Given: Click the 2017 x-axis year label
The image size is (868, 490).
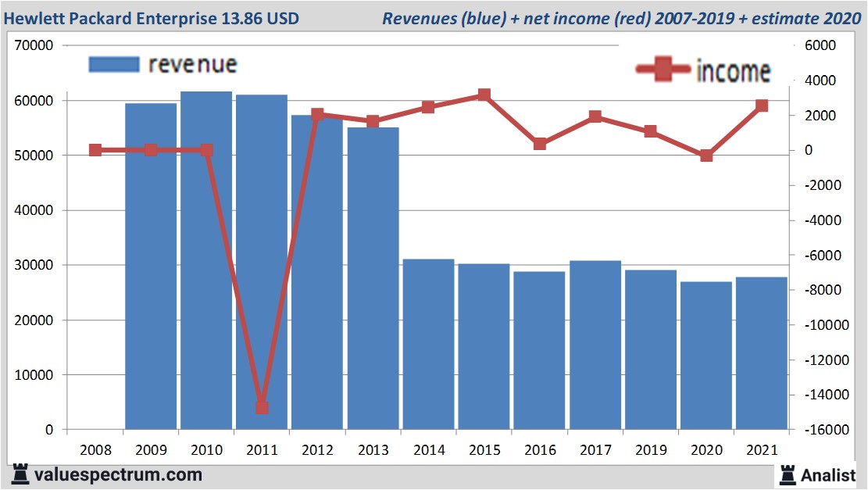Looking at the screenshot, I should (x=595, y=450).
